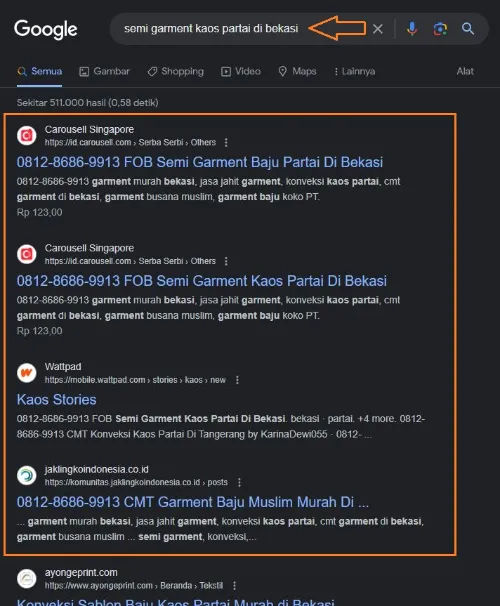Click the jaklingkoindonesia favicon icon
The width and height of the screenshot is (500, 606).
tap(27, 475)
